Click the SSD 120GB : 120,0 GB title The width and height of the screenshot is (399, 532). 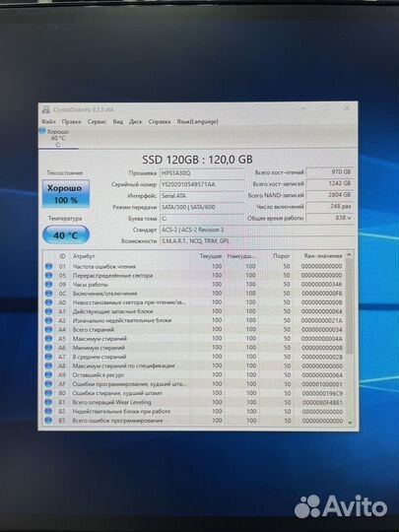197,160
